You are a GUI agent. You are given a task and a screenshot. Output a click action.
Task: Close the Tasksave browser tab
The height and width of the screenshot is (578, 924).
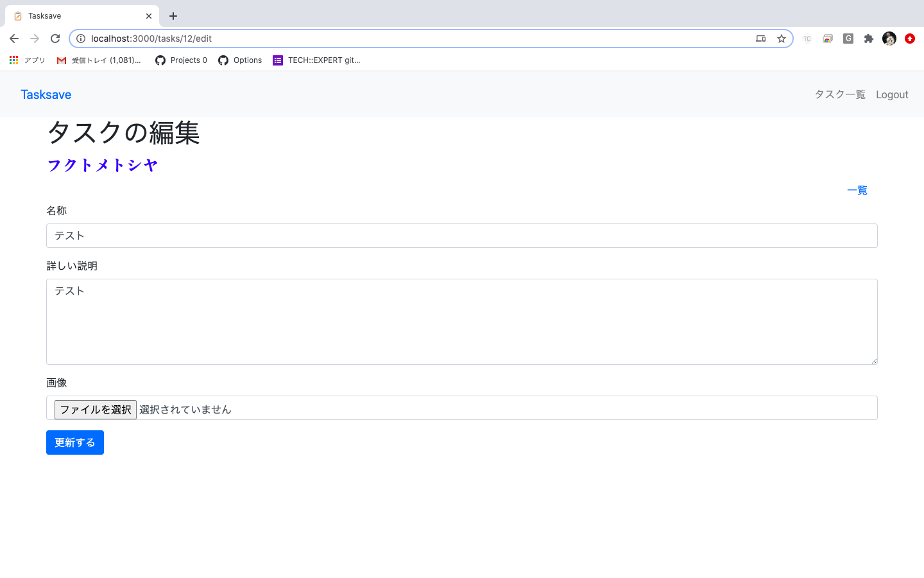pyautogui.click(x=149, y=16)
